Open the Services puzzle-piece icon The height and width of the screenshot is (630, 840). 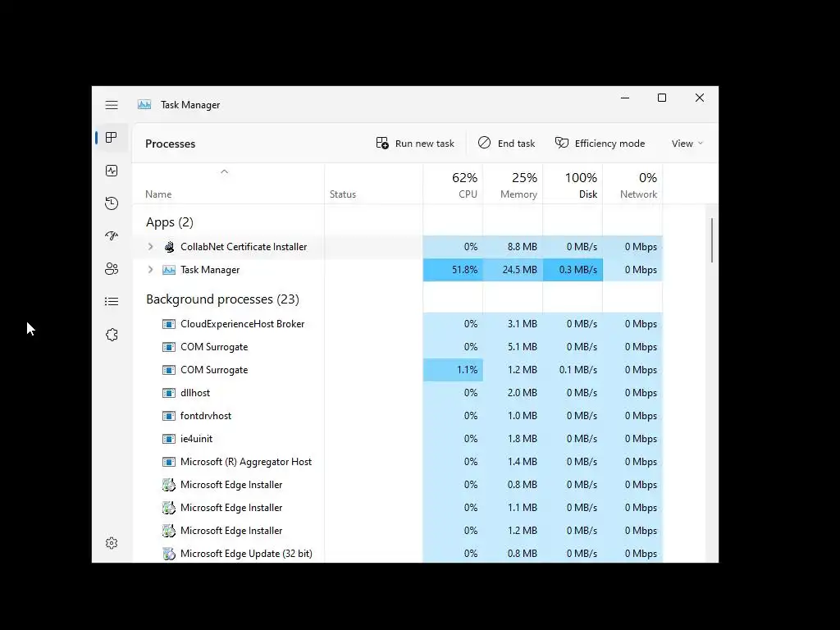(112, 335)
